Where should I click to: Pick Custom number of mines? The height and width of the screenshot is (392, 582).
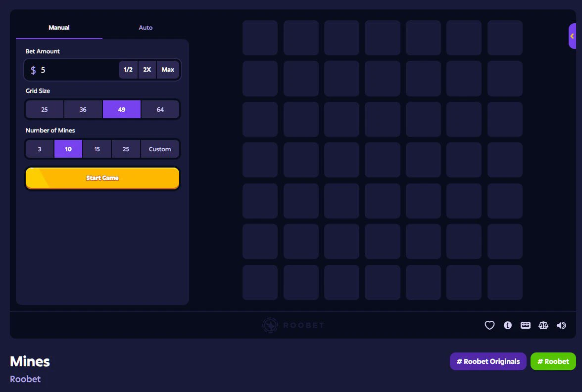click(x=160, y=149)
